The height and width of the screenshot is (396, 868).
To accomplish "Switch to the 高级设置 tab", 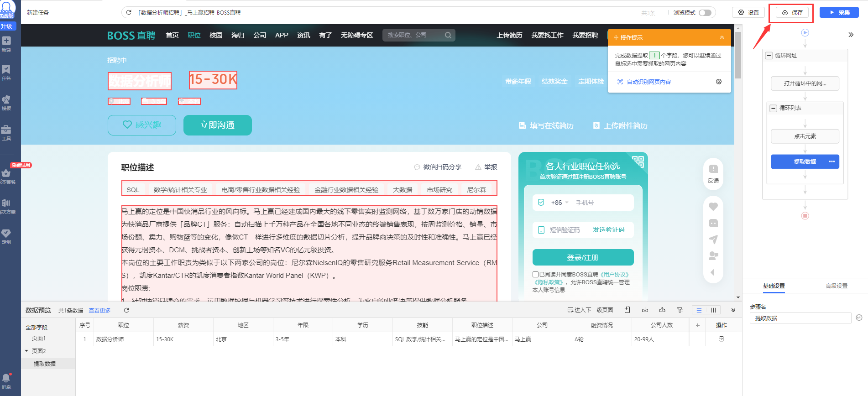I will [836, 286].
